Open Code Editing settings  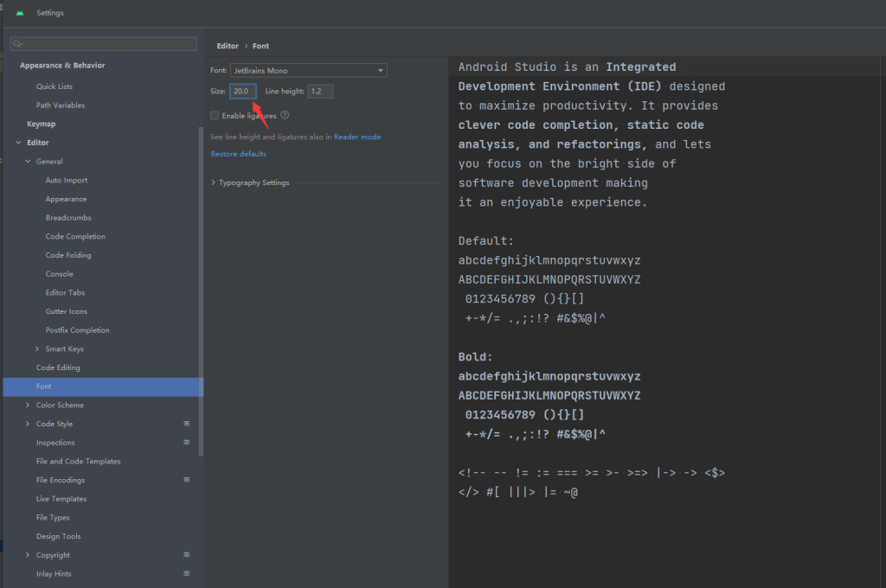click(58, 367)
